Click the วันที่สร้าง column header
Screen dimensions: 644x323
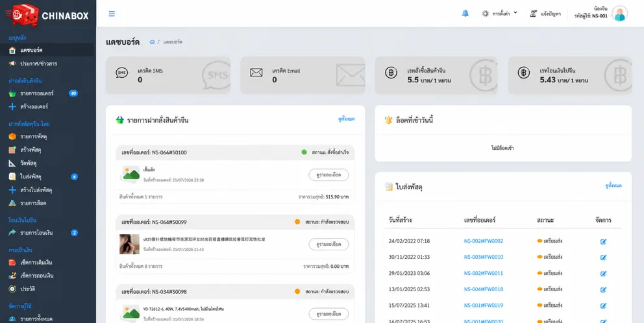[x=400, y=220]
